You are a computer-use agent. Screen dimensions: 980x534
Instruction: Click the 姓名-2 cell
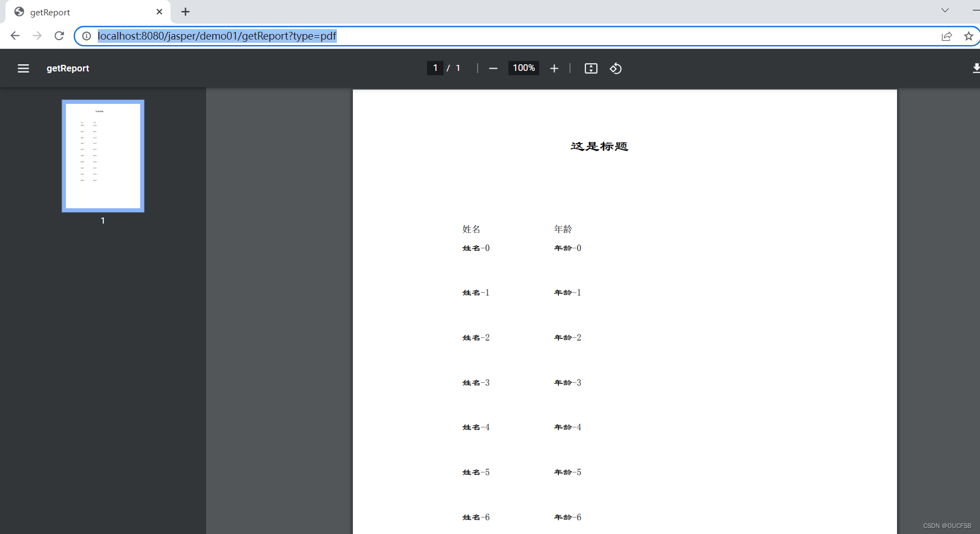476,338
